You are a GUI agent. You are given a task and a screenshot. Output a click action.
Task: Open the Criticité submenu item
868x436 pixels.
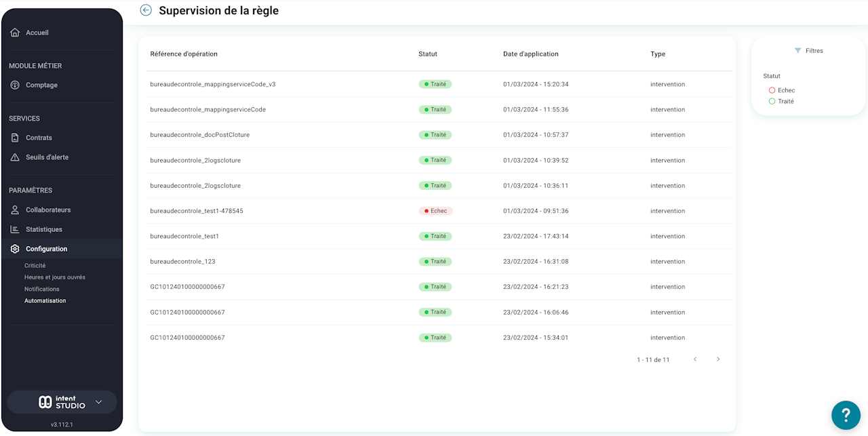coord(35,266)
